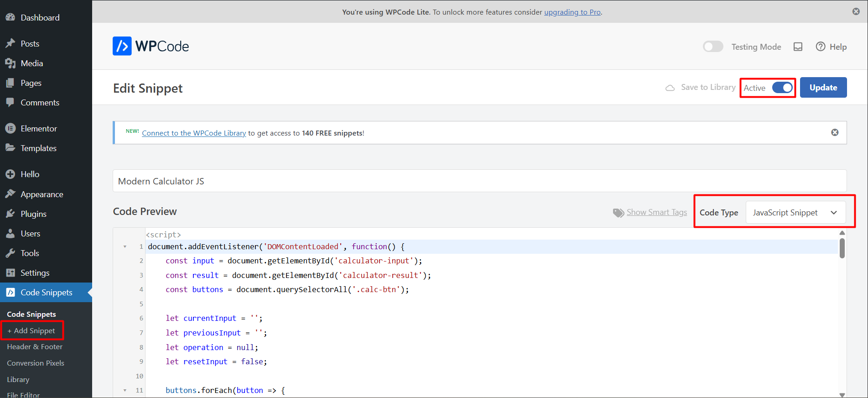Click the Tools wrench icon
The height and width of the screenshot is (398, 868).
pyautogui.click(x=10, y=253)
